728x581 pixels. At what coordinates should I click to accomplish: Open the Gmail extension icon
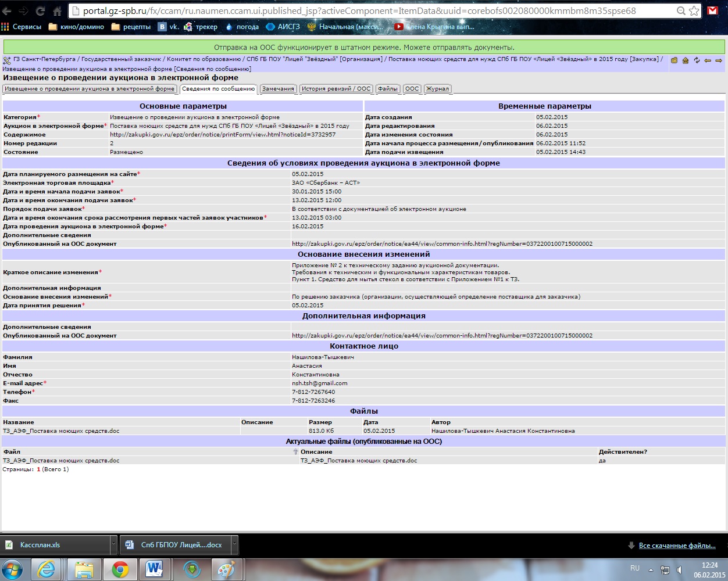tap(712, 10)
